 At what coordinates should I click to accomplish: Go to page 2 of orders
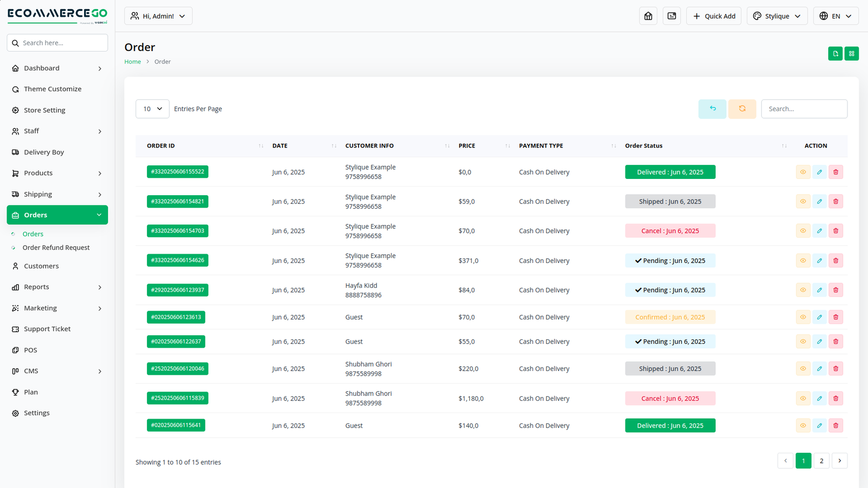[x=821, y=461]
